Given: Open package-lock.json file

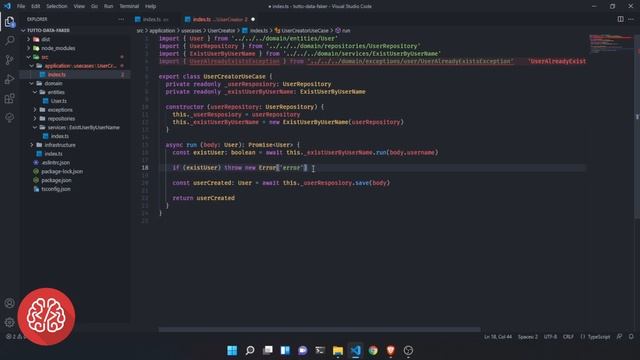Looking at the screenshot, I should point(62,171).
